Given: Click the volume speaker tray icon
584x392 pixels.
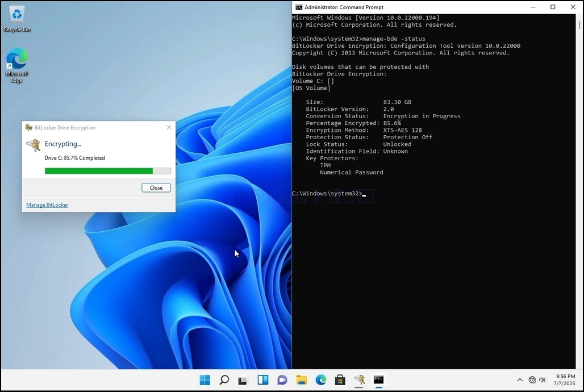Looking at the screenshot, I should coord(543,380).
